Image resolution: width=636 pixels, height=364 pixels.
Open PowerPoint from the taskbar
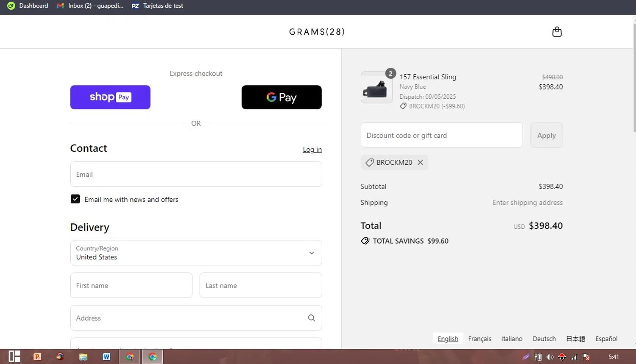37,356
